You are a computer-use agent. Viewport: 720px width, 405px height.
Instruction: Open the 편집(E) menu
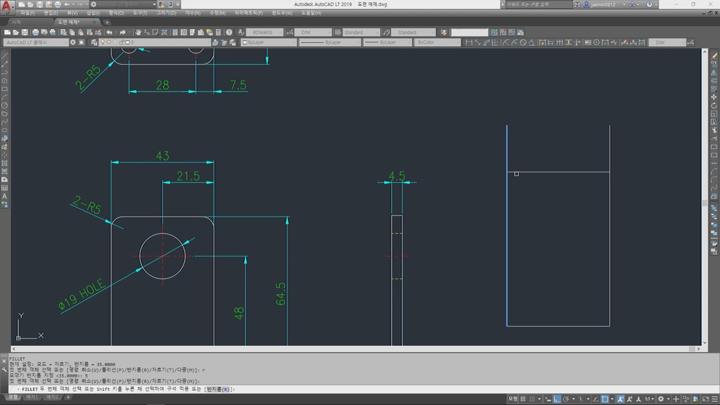pos(50,13)
